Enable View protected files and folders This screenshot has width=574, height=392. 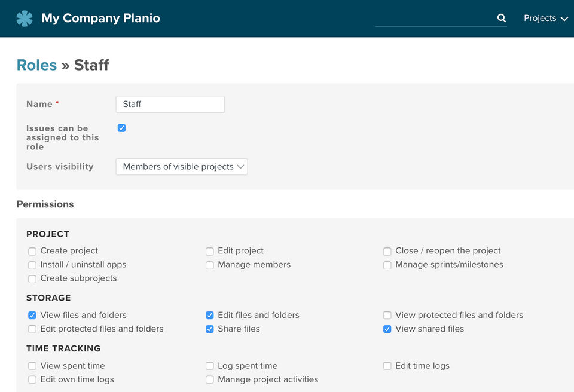[387, 316]
